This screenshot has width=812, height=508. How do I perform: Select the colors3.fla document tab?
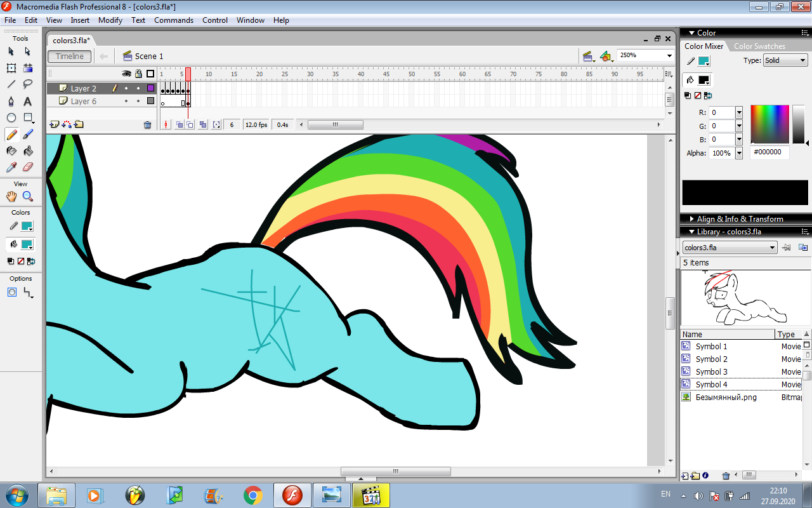coord(71,41)
